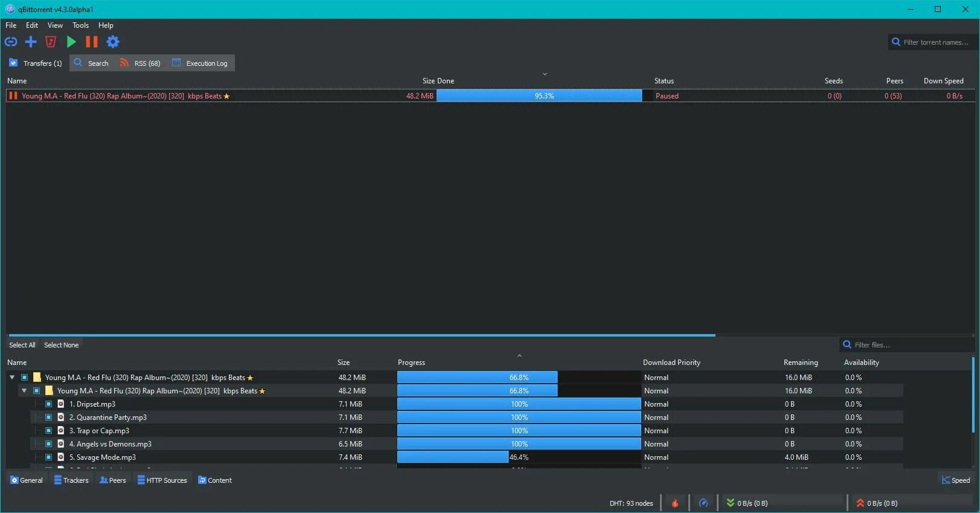The width and height of the screenshot is (980, 513).
Task: Click the audio file icon of 1. Dripset.mp3
Action: [61, 404]
